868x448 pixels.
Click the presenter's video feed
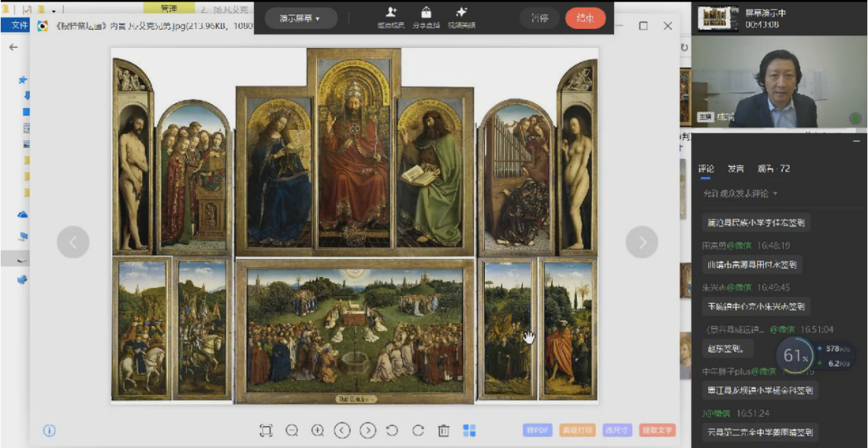click(x=779, y=84)
